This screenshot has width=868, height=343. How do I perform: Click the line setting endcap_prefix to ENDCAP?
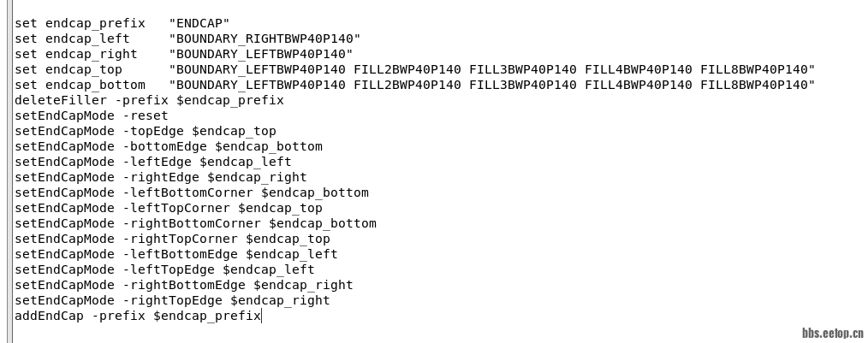122,24
